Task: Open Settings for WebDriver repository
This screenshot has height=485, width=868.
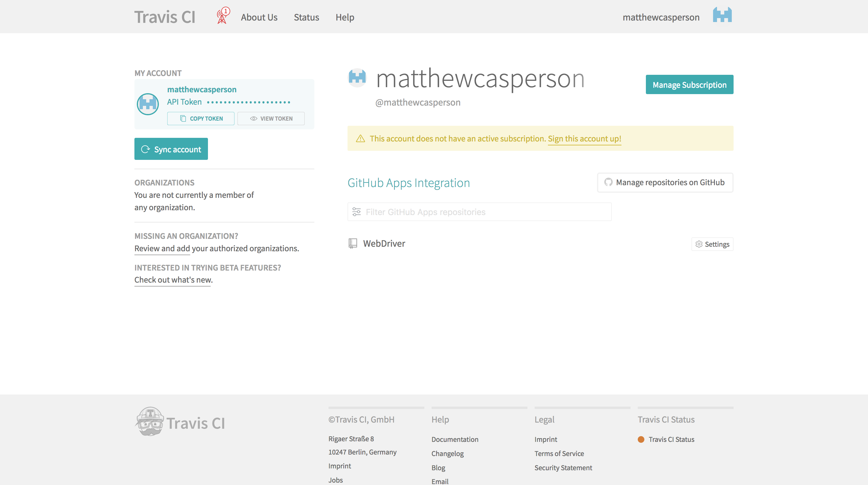Action: (x=712, y=244)
